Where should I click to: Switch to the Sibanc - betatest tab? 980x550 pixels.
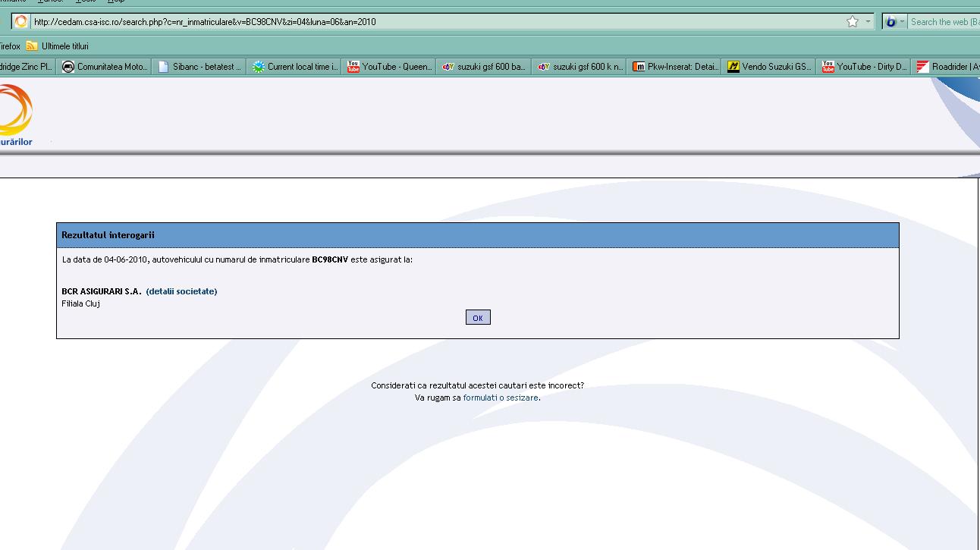coord(200,67)
